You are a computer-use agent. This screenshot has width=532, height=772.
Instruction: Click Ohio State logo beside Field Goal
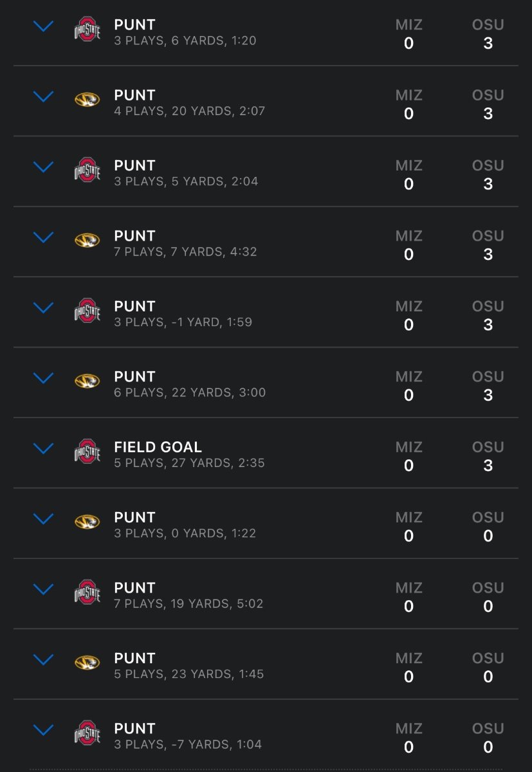[x=87, y=452]
